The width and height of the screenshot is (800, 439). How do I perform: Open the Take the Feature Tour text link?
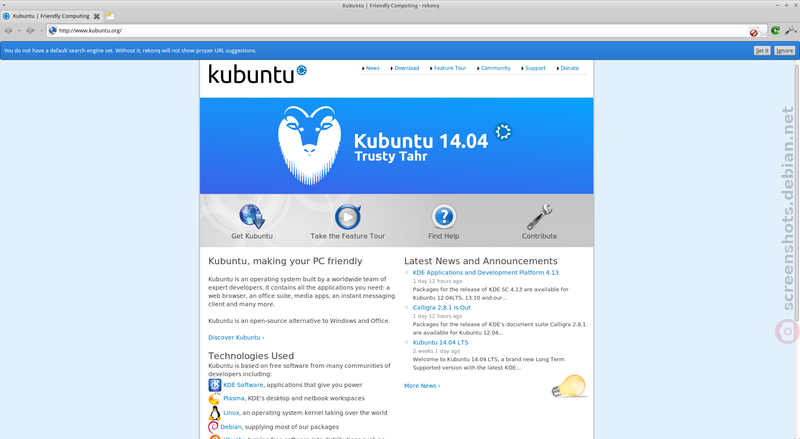(348, 236)
